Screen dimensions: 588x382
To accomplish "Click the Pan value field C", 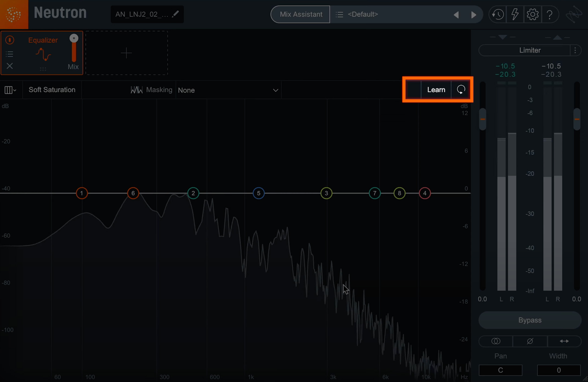I will (x=500, y=370).
